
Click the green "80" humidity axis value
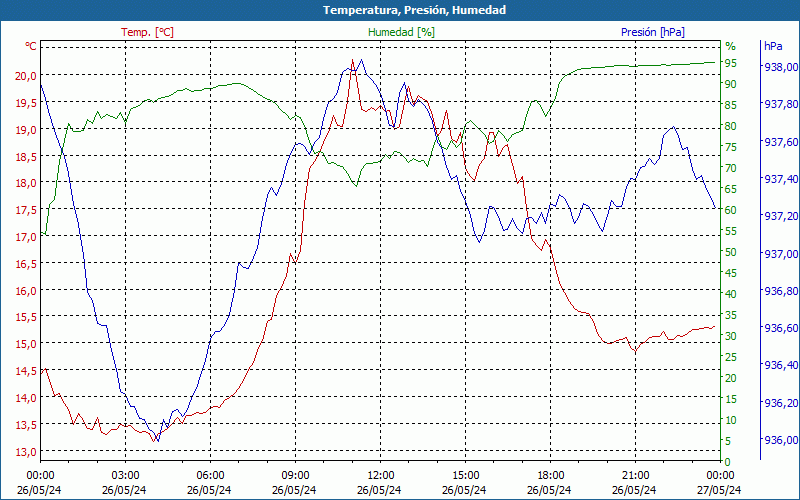(731, 126)
